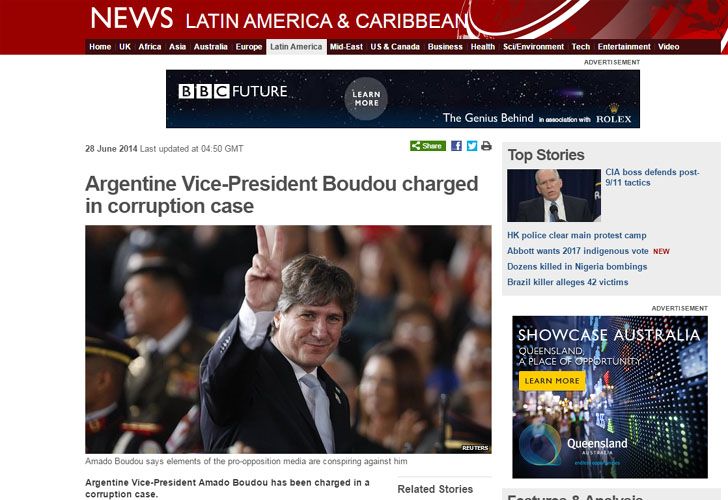
Task: Select Sci/Environment in the navigation bar
Action: click(533, 47)
